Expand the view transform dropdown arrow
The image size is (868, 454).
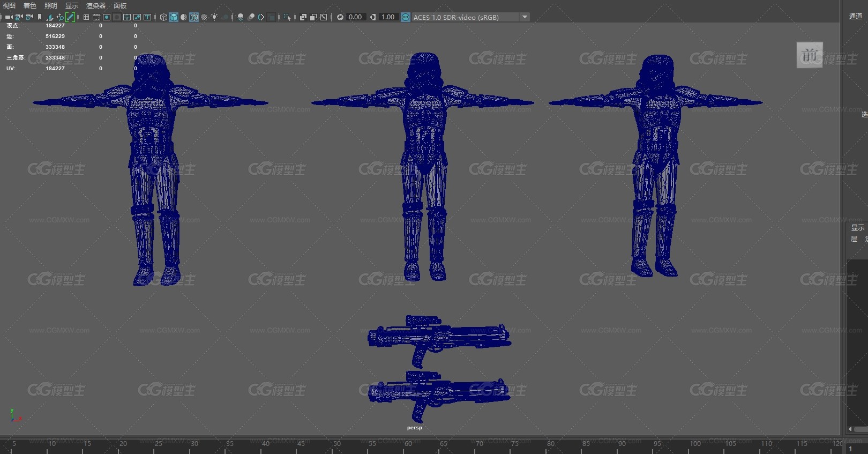tap(525, 17)
